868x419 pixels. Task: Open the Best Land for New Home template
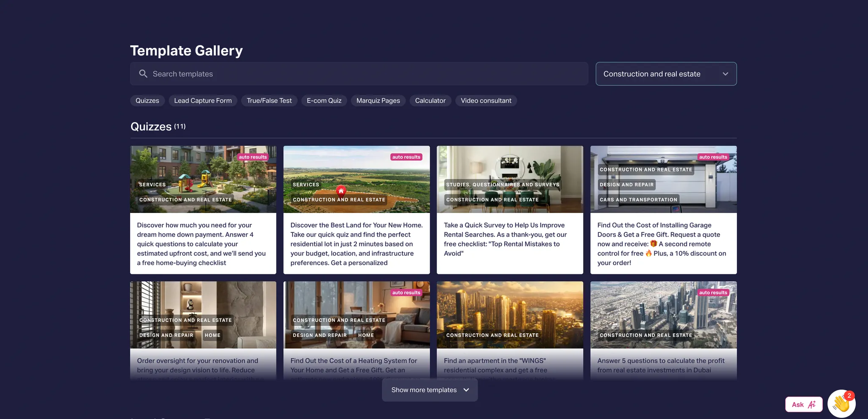356,210
